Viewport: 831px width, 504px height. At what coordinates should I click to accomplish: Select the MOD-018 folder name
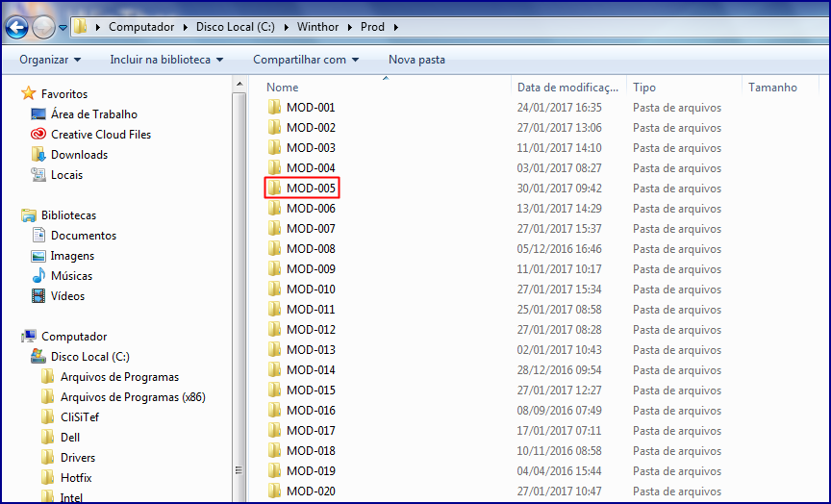(311, 451)
